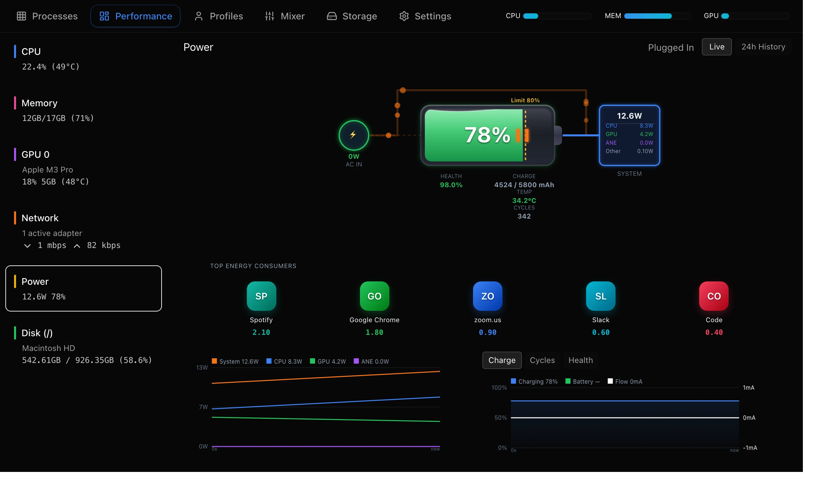Select the GPU 0 sidebar item
835x504 pixels.
click(83, 167)
